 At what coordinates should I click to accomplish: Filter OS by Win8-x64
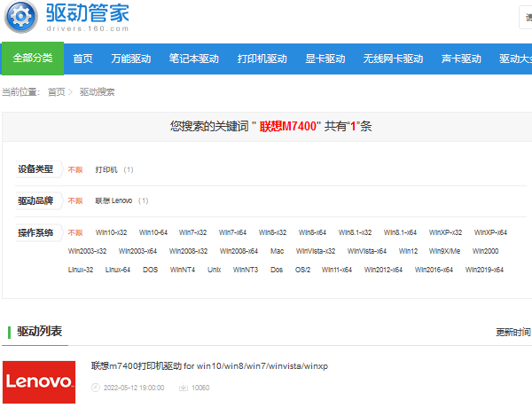pos(312,232)
